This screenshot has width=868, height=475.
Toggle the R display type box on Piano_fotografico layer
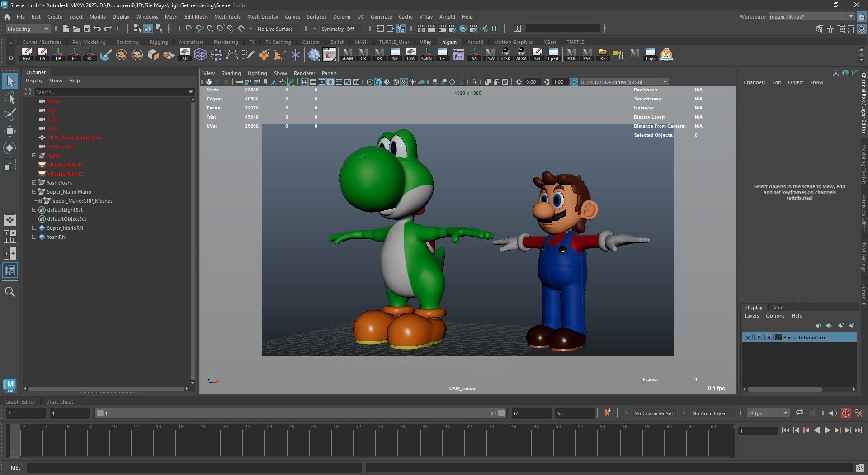coord(769,337)
